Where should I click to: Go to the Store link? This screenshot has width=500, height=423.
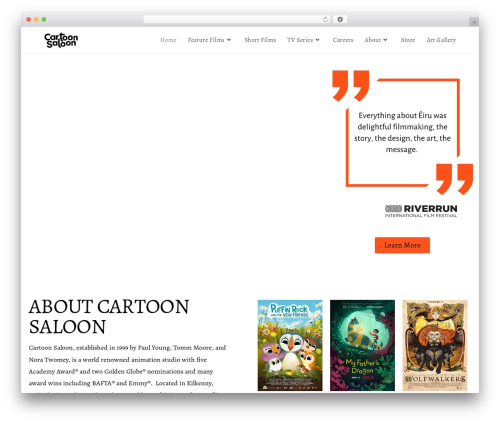(x=408, y=40)
